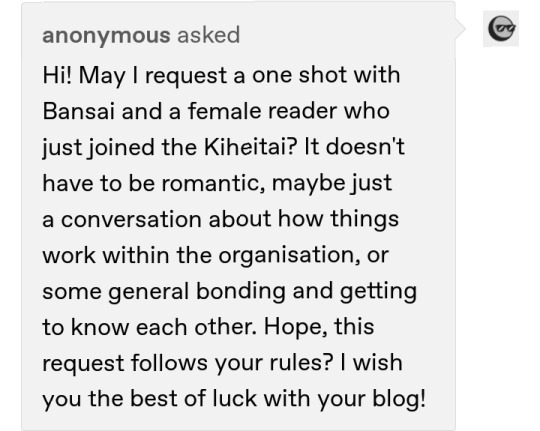
Task: Click the word 'romantic,' in the ask
Action: pos(214,183)
